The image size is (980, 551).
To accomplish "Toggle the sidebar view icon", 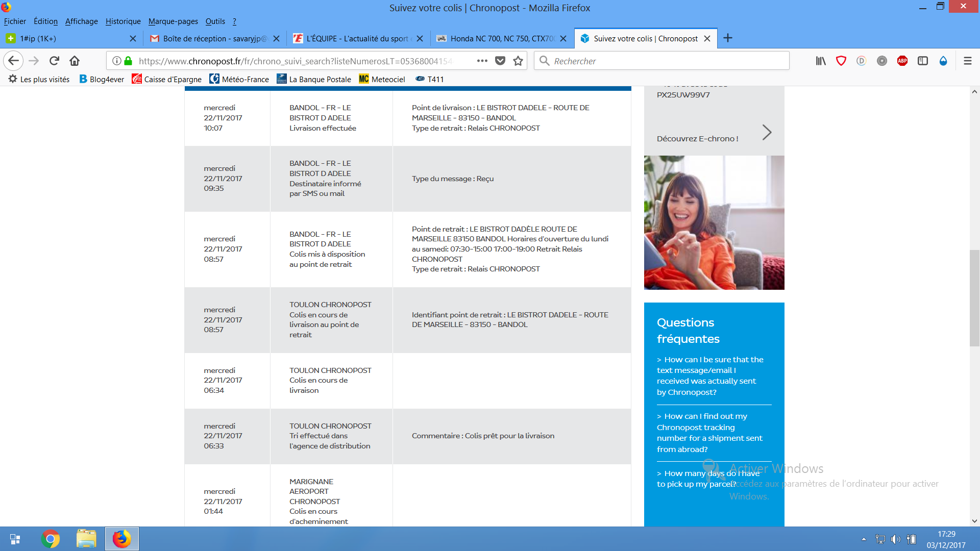I will [x=922, y=61].
